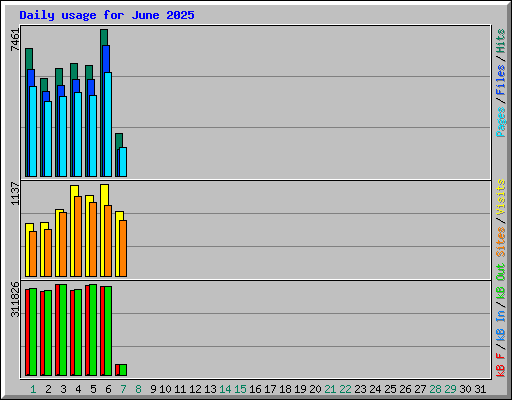The height and width of the screenshot is (400, 512).
Task: Click day 30 on the x-axis
Action: point(465,389)
